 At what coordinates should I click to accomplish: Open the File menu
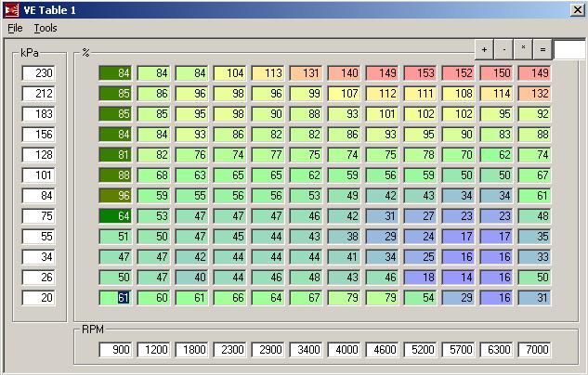pos(15,29)
